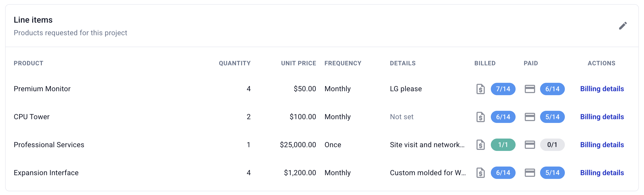This screenshot has height=195, width=644.
Task: Click credit card icon in Professional Services row
Action: (530, 145)
